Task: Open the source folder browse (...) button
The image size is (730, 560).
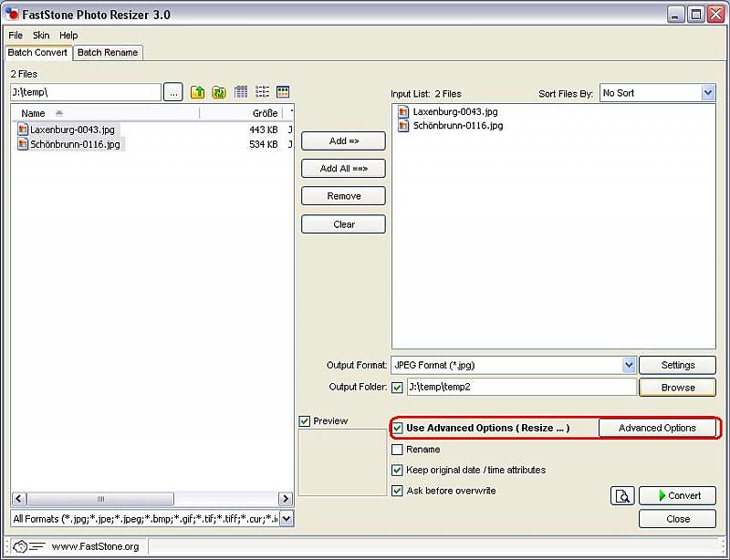Action: pyautogui.click(x=173, y=92)
